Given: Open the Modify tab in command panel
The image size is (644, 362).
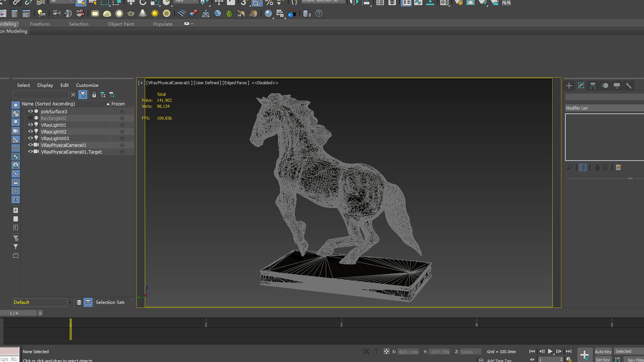Looking at the screenshot, I should (x=581, y=86).
